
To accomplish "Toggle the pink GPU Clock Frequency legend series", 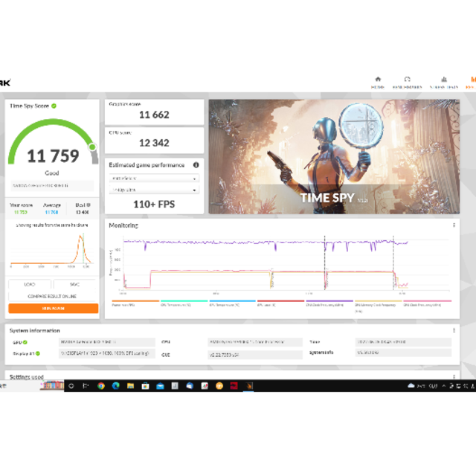I will tap(428, 303).
